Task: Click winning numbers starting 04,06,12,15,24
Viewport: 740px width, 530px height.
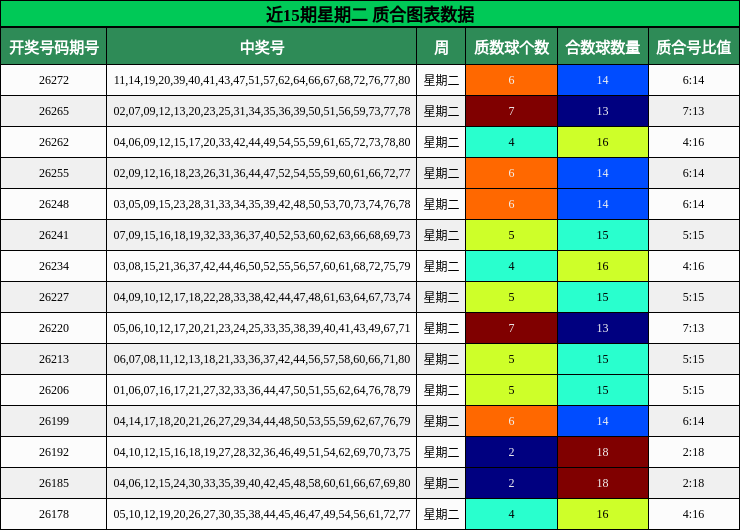Action: pos(262,483)
